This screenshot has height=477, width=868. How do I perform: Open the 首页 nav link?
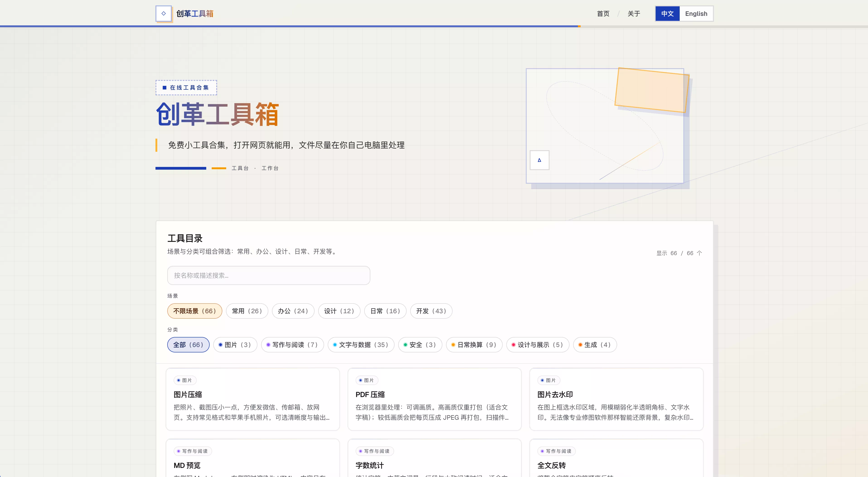click(x=603, y=13)
